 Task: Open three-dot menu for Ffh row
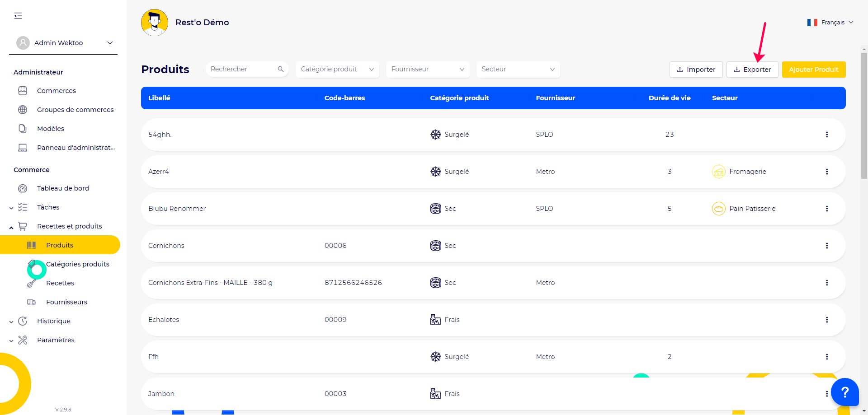827,357
